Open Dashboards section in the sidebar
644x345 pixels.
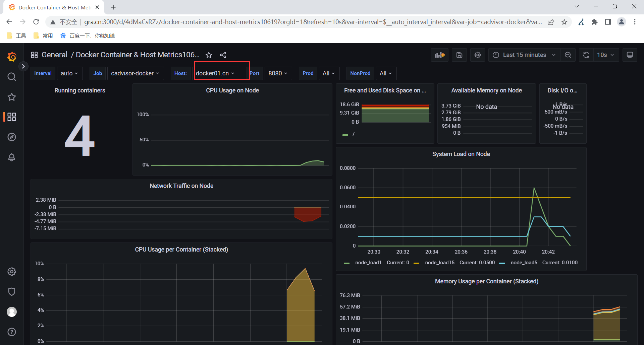tap(12, 117)
